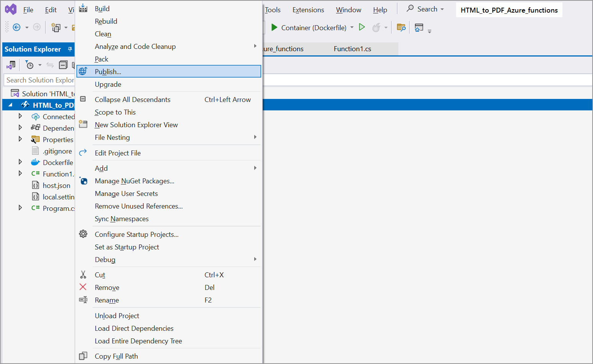Choose Publish... from the context menu
The image size is (593, 364).
click(108, 71)
